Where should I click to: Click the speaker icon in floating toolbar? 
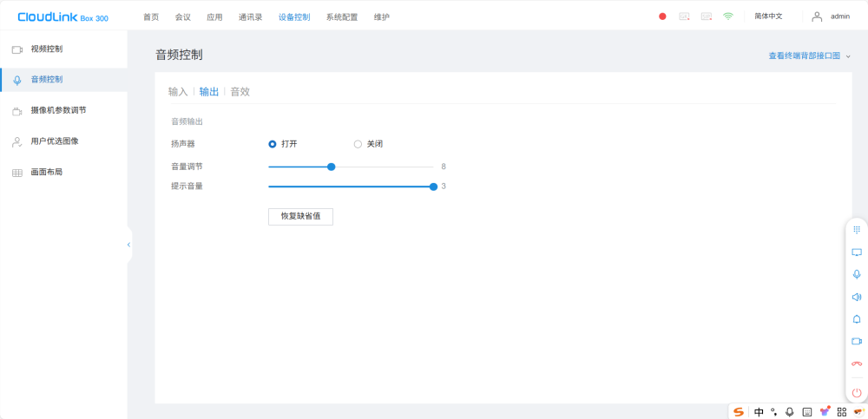(x=857, y=298)
